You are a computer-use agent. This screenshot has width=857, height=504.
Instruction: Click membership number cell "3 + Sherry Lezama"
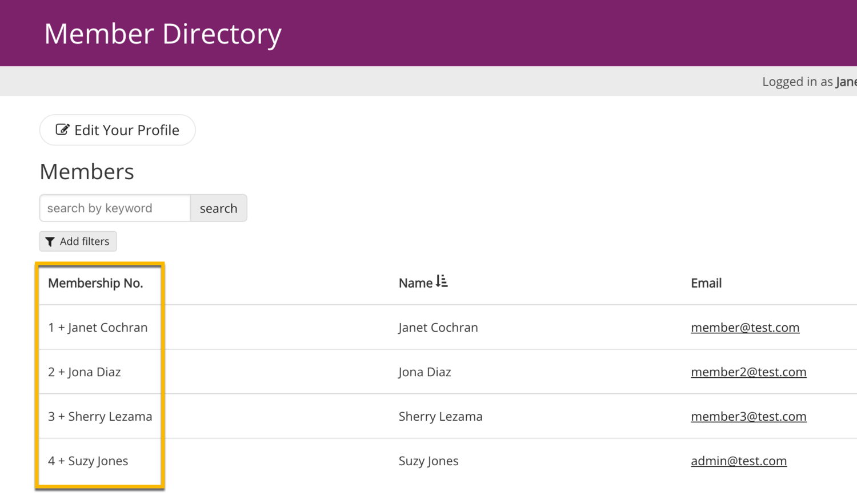coord(100,417)
